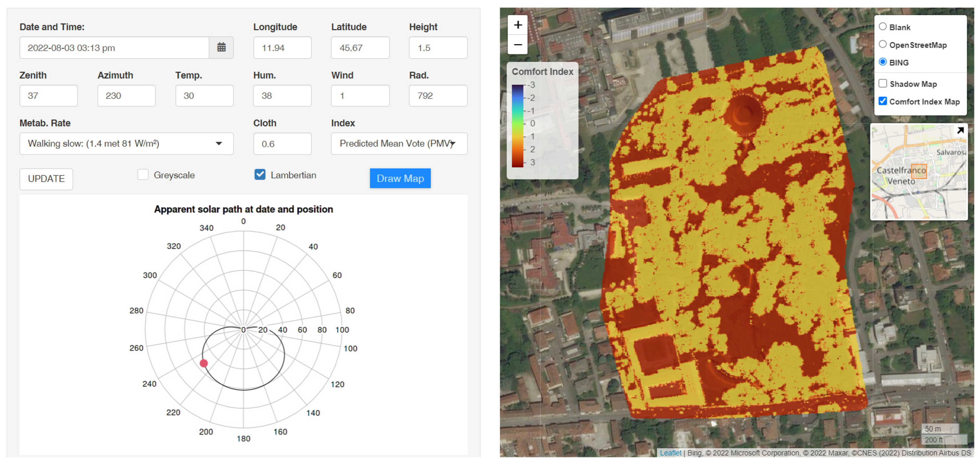The height and width of the screenshot is (463, 980).
Task: Expand the Metab. Rate dropdown
Action: click(x=126, y=143)
